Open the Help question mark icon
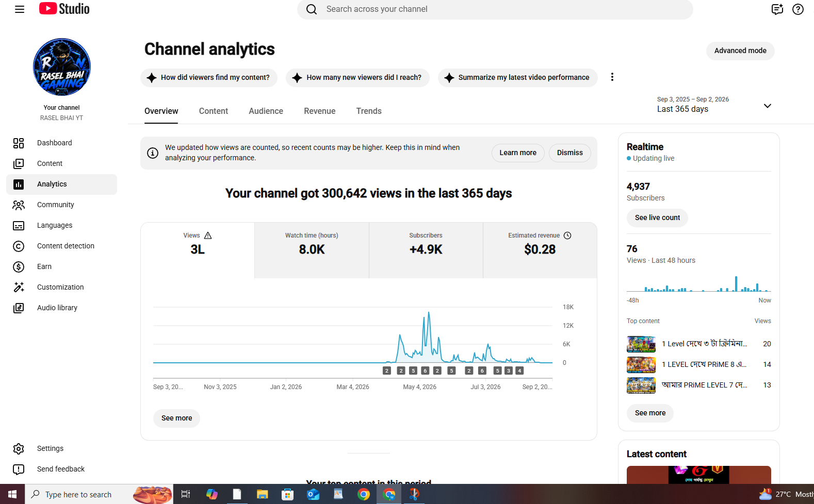The height and width of the screenshot is (504, 814). coord(798,9)
